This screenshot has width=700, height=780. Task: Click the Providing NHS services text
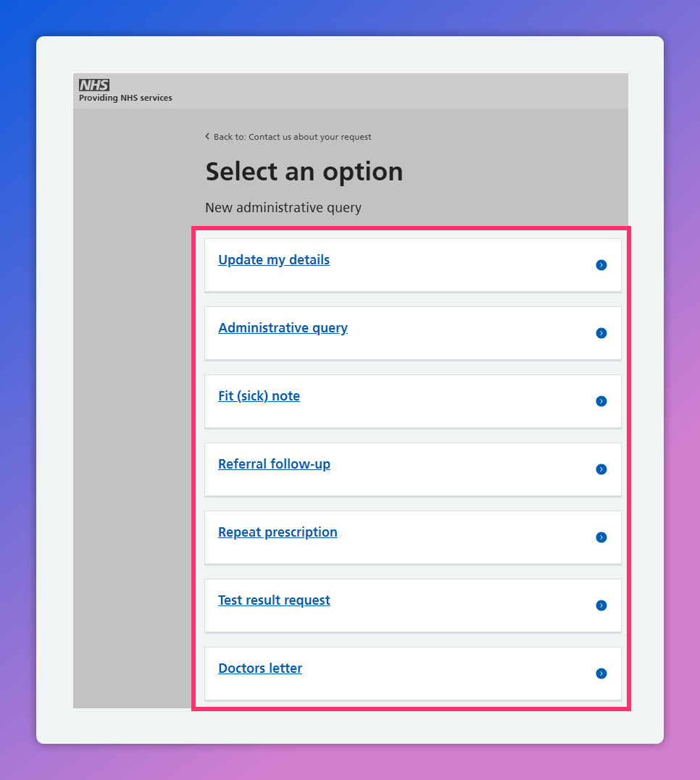coord(125,98)
